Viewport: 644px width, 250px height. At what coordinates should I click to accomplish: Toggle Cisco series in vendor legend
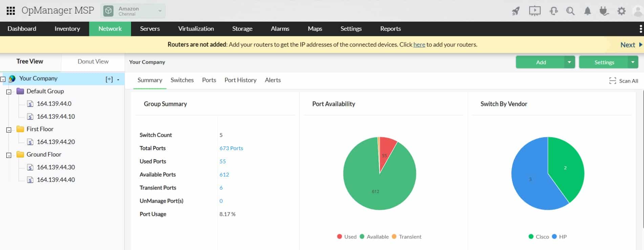click(x=539, y=237)
